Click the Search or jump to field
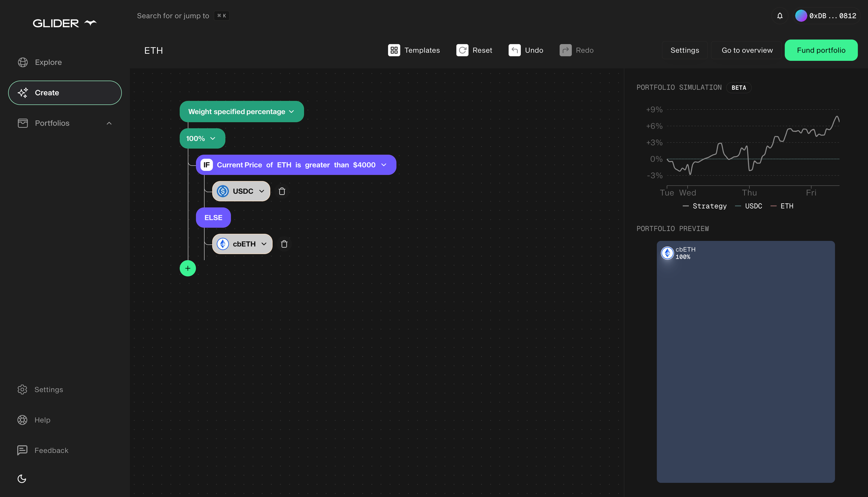Screen dimensions: 868x497 (173, 16)
